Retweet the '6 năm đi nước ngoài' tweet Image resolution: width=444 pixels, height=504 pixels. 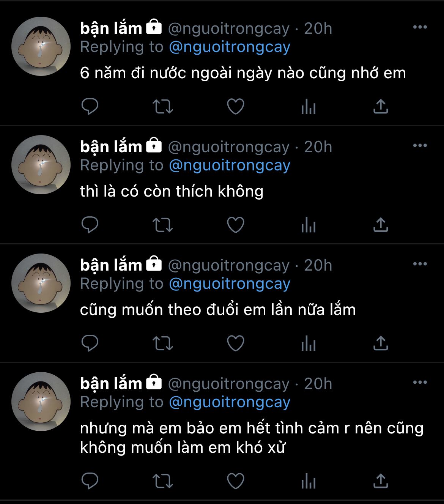point(163,106)
